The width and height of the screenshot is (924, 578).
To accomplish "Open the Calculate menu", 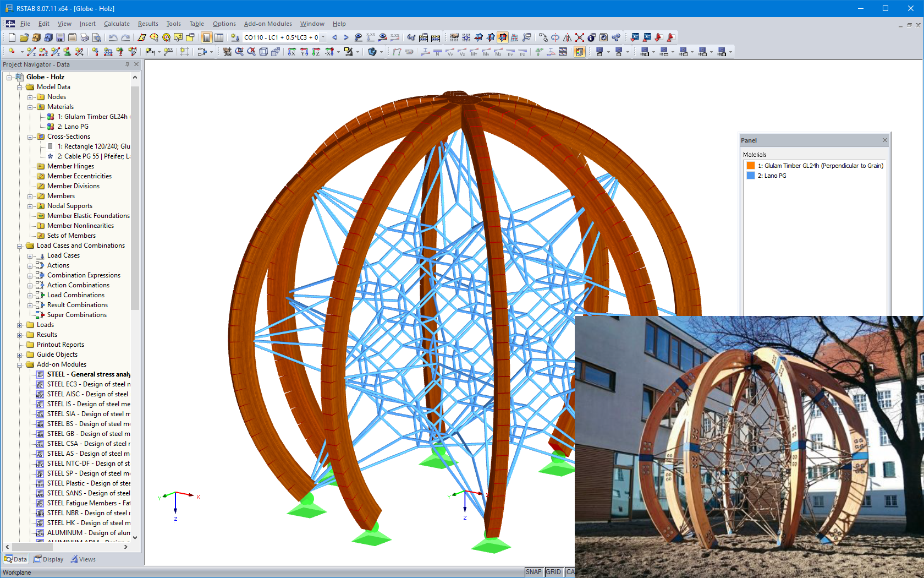I will [x=117, y=24].
